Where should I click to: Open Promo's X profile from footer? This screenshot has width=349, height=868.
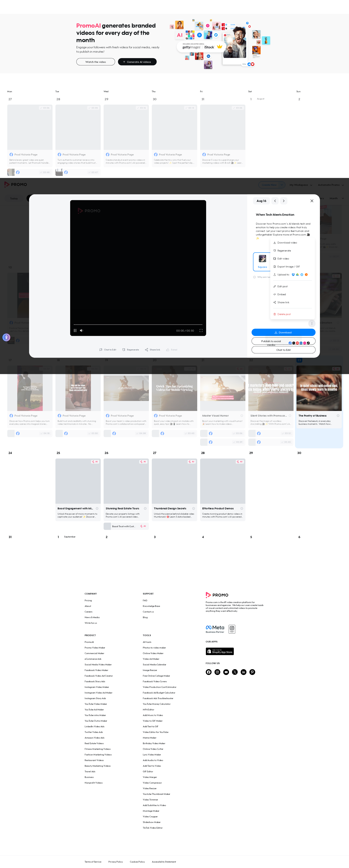235,672
